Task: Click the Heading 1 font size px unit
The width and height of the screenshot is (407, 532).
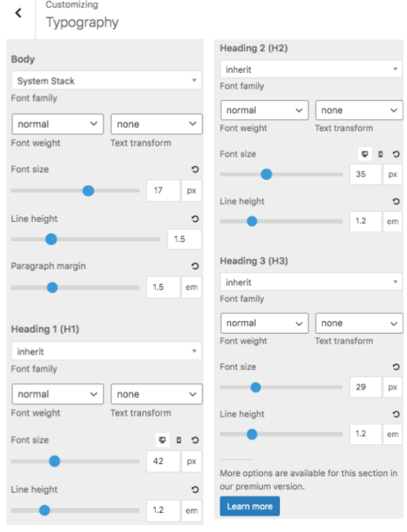Action: pyautogui.click(x=192, y=461)
